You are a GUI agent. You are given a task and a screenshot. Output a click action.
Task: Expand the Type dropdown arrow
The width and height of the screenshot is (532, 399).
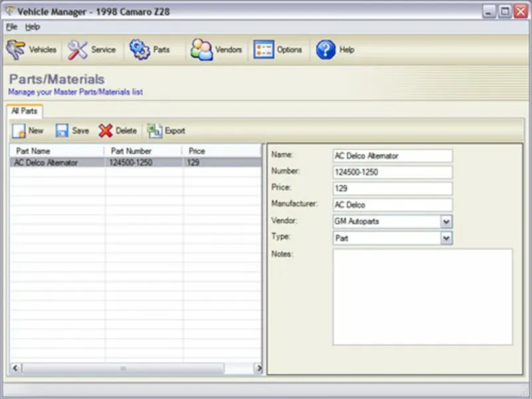click(x=446, y=238)
